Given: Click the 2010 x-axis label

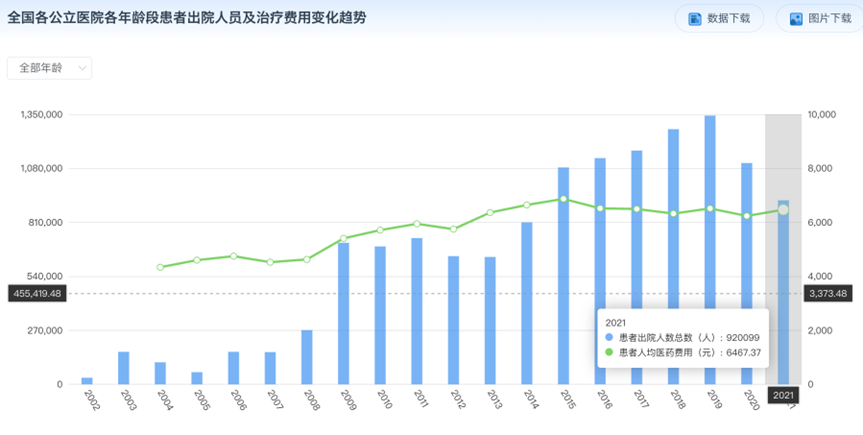Looking at the screenshot, I should click(x=384, y=400).
